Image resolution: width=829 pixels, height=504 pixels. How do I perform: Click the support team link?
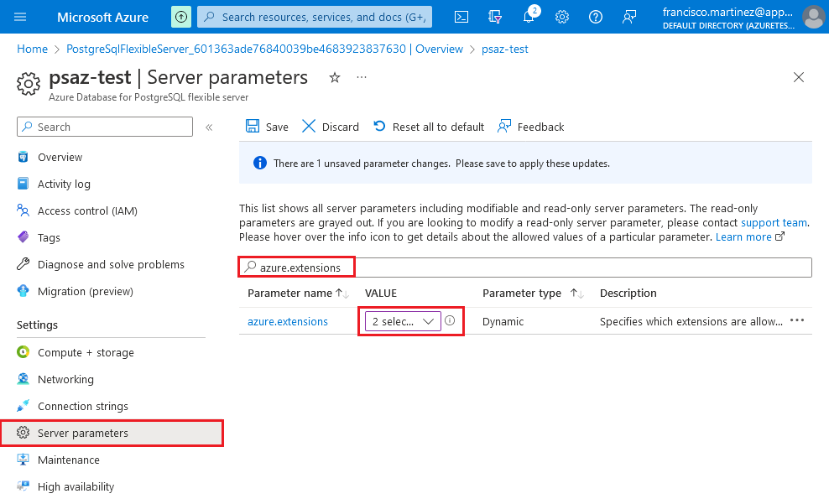point(774,222)
